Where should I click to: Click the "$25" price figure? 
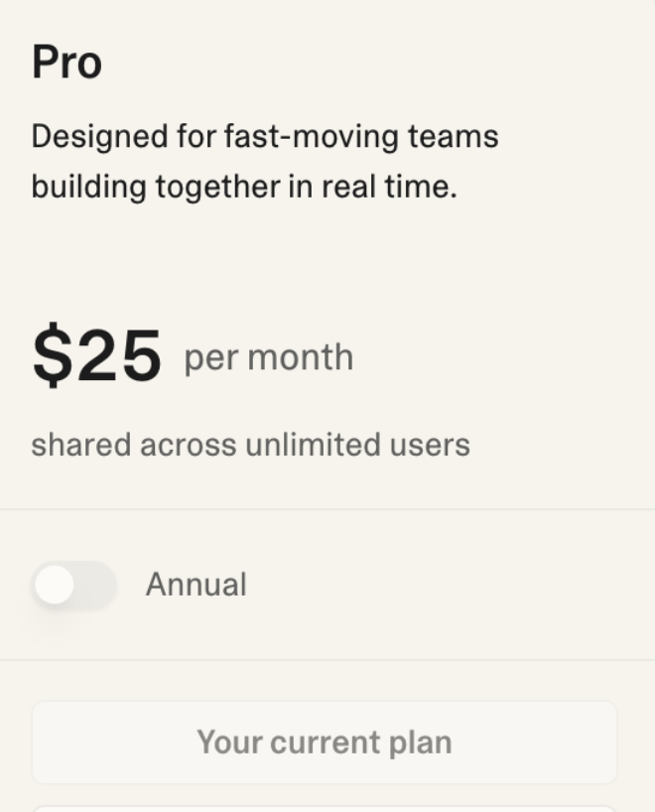coord(96,356)
